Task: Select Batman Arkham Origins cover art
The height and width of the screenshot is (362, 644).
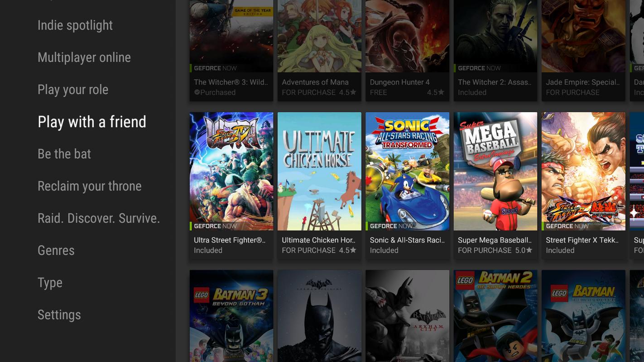Action: click(x=319, y=316)
